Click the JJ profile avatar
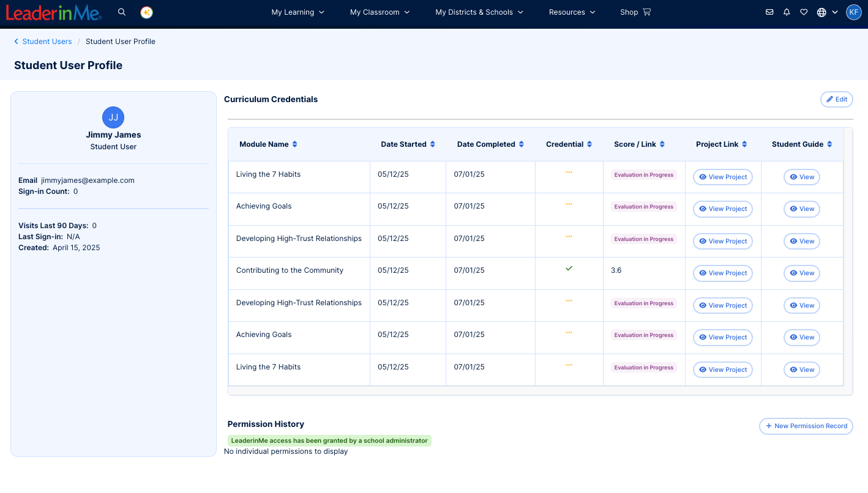This screenshot has height=493, width=868. click(x=113, y=117)
